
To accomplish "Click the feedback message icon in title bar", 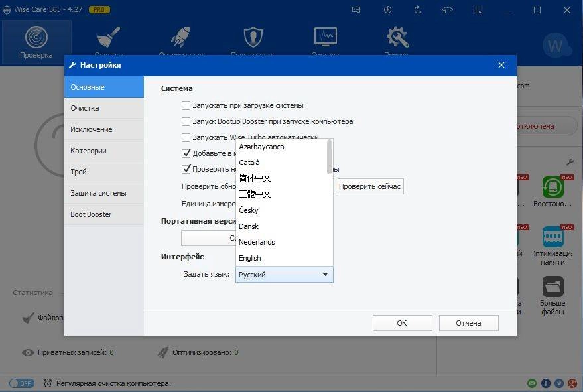I will click(356, 10).
